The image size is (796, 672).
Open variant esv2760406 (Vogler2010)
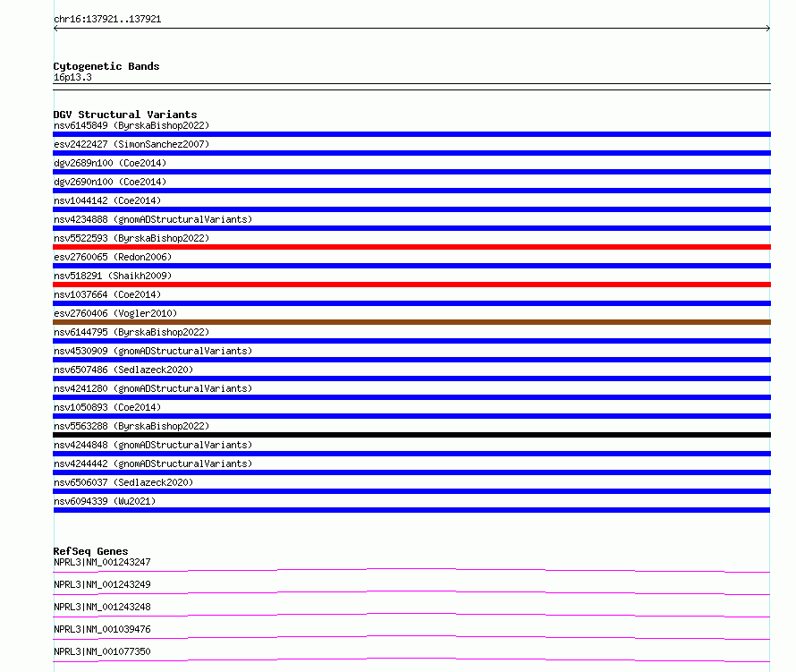point(115,313)
